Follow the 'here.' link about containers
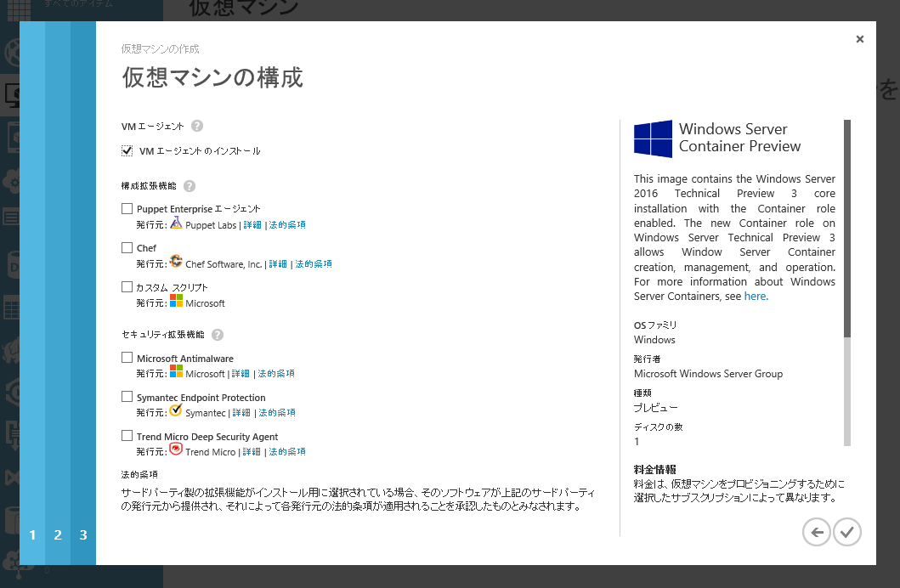The height and width of the screenshot is (588, 900). click(x=756, y=296)
